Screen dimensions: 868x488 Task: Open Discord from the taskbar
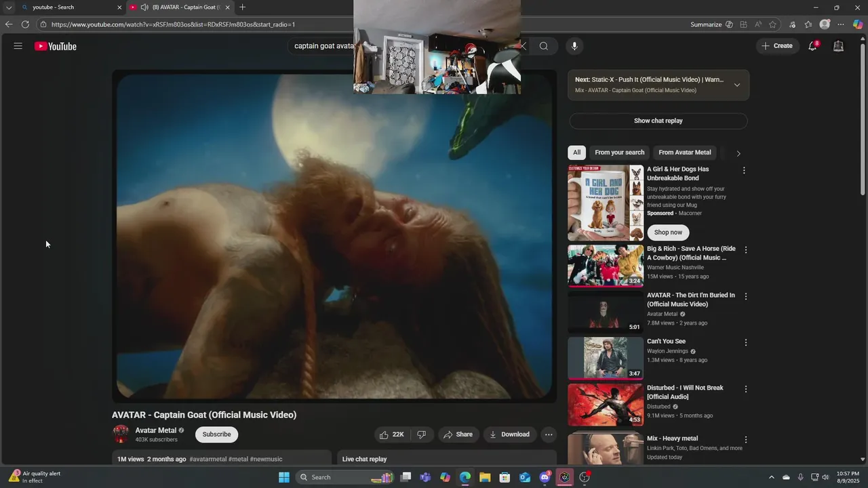coord(545,477)
